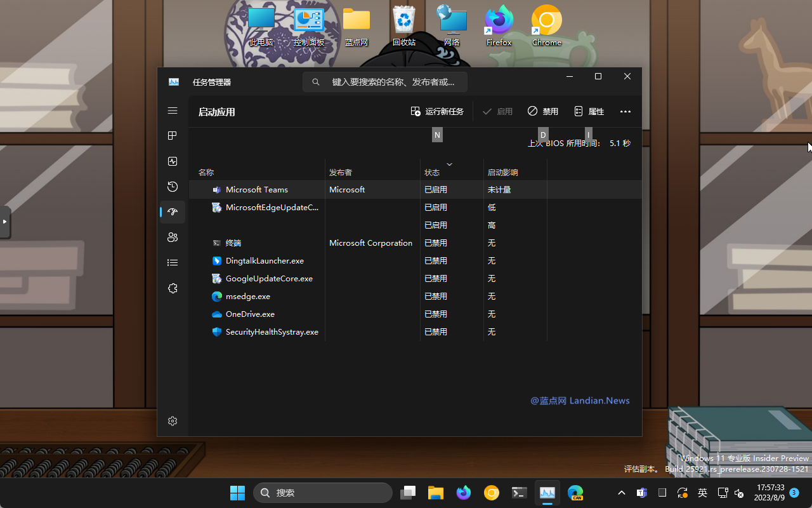Screen dimensions: 812x508
Task: Expand the left-edge side panel arrow
Action: coord(4,222)
